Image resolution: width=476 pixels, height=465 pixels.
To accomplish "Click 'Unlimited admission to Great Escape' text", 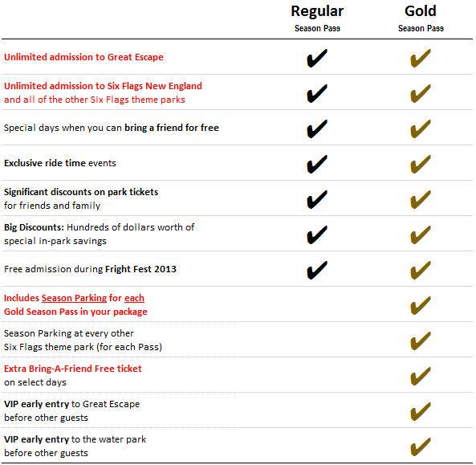I will point(83,57).
